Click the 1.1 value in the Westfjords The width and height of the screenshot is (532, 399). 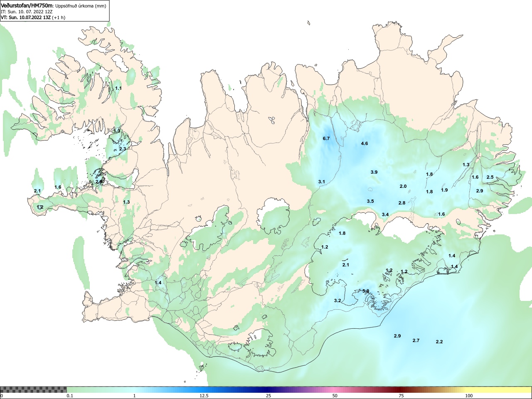click(x=118, y=88)
